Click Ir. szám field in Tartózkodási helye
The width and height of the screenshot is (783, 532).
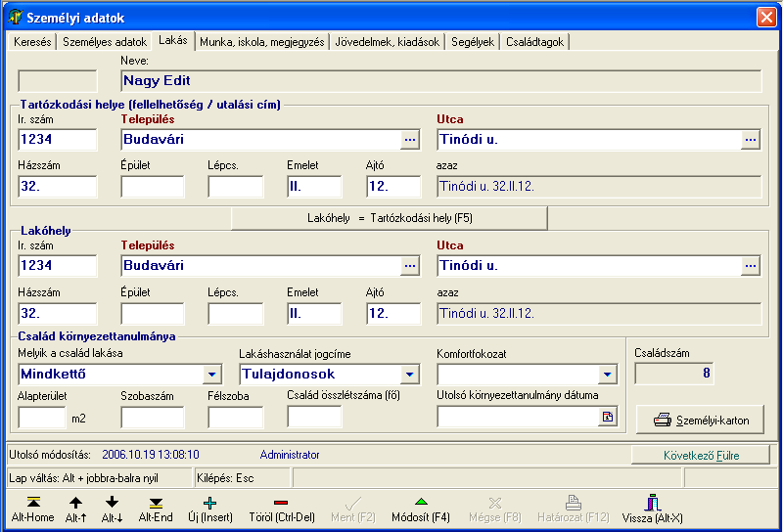pos(58,140)
